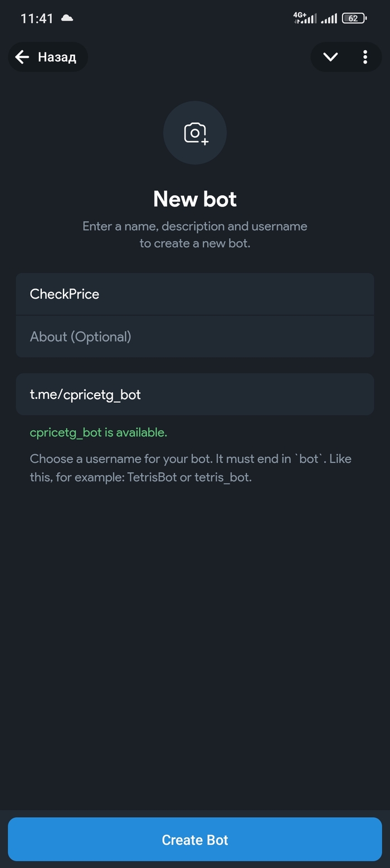Tap the 11:41 clock in the status bar

(37, 18)
